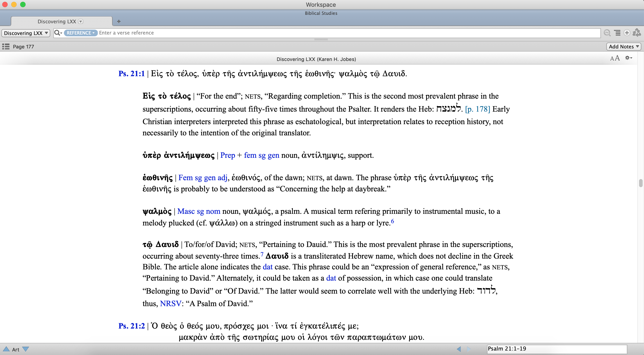
Task: Click the Psalm 21:1-19 reference field
Action: [557, 349]
